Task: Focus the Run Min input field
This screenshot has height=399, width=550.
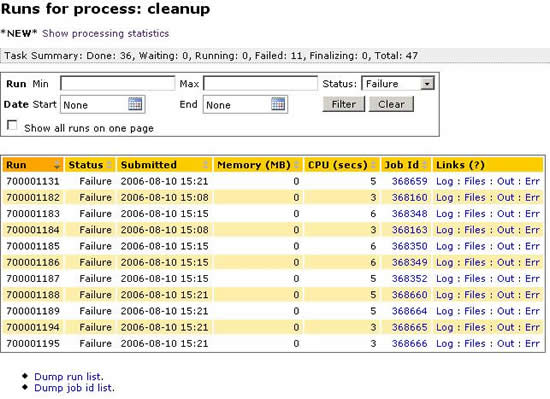Action: tap(118, 83)
